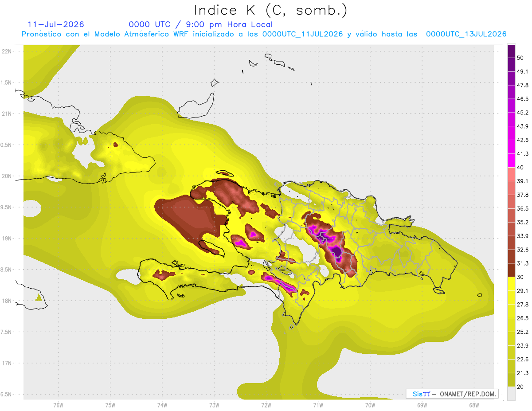Viewport: 532px width, 411px height.
Task: Click legend value '36.5'
Action: [523, 208]
